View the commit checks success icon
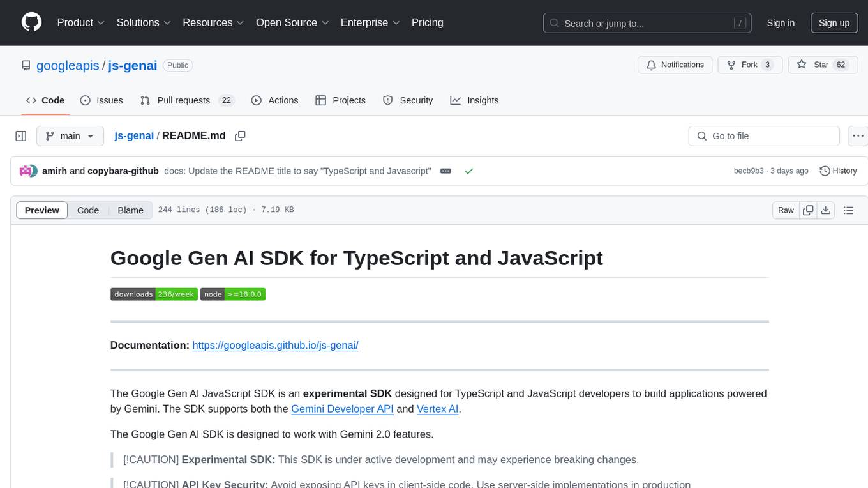Viewport: 868px width, 488px height. 469,171
